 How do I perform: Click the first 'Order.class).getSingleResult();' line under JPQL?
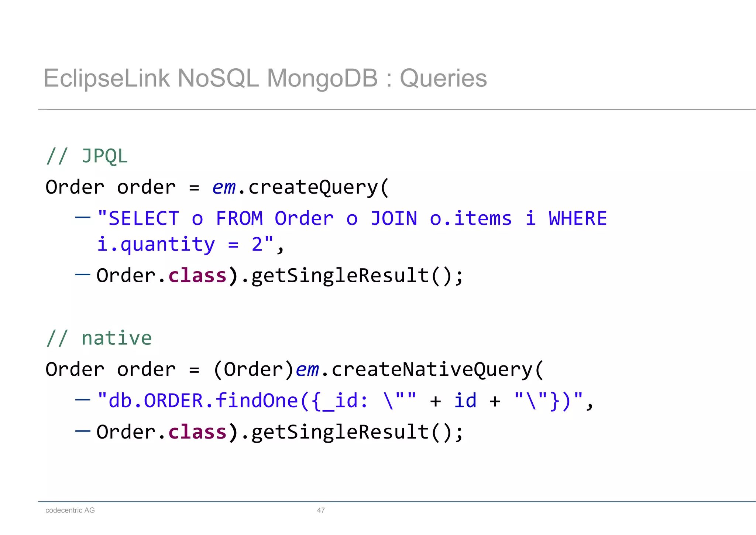(x=279, y=276)
